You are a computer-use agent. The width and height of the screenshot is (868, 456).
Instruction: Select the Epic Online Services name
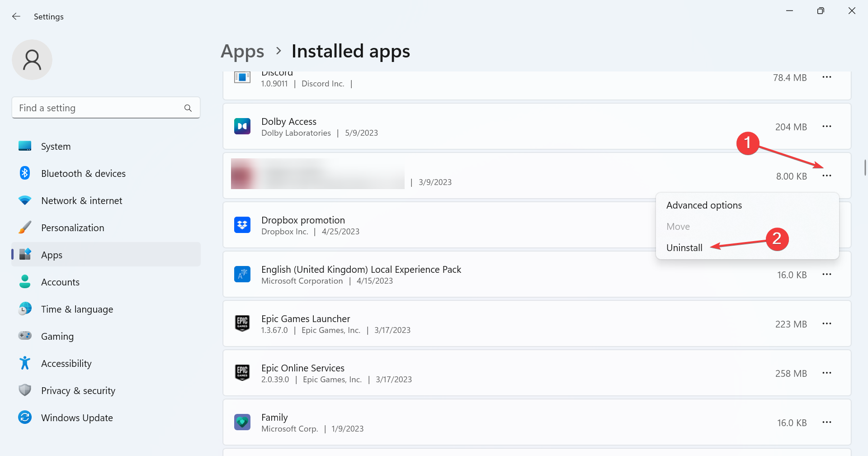point(303,368)
